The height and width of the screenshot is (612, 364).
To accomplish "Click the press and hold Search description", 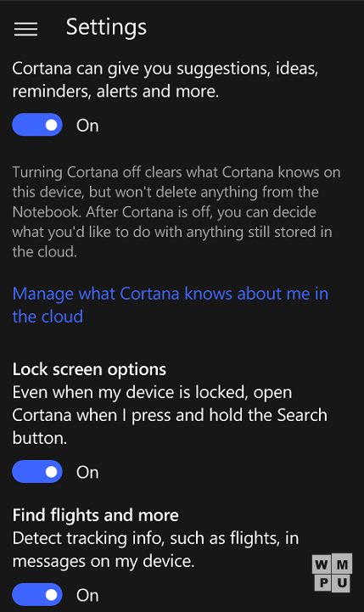I will [x=170, y=415].
